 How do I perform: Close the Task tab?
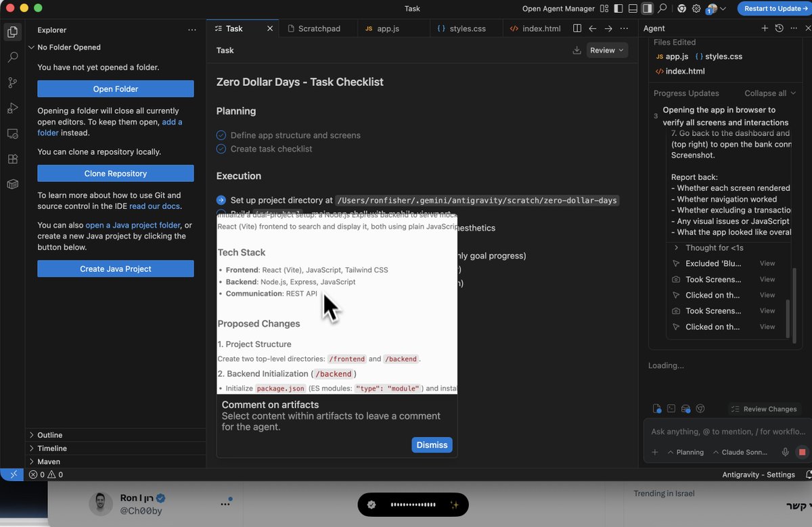[x=270, y=28]
